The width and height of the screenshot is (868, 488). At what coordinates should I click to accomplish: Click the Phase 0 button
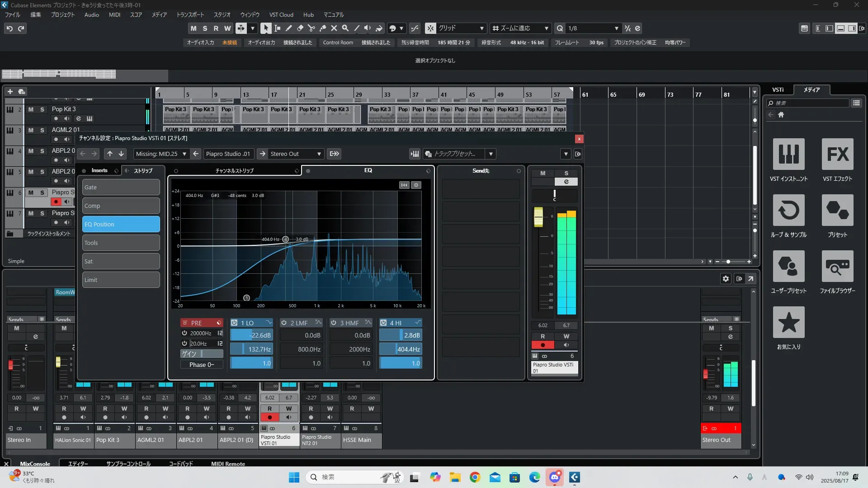click(202, 365)
